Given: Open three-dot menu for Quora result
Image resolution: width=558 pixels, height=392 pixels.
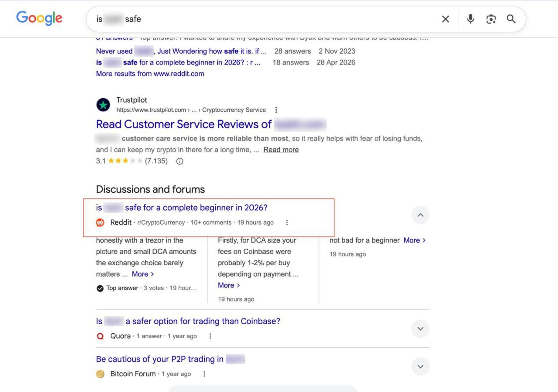Looking at the screenshot, I should [210, 336].
